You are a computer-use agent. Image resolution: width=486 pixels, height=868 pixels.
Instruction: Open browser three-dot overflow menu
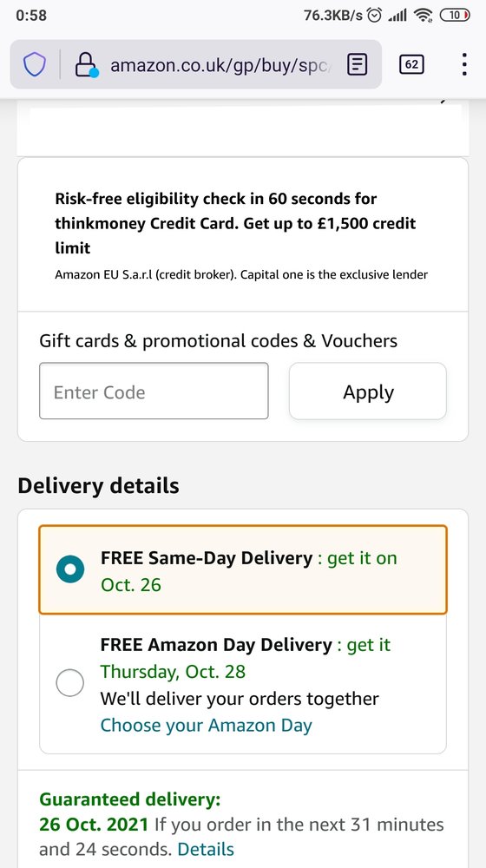click(x=463, y=64)
